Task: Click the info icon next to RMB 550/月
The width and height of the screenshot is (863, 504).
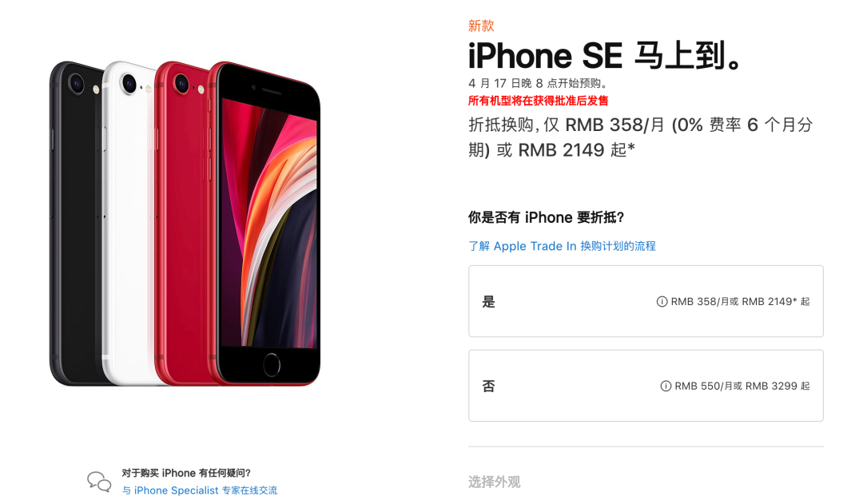Action: click(666, 387)
